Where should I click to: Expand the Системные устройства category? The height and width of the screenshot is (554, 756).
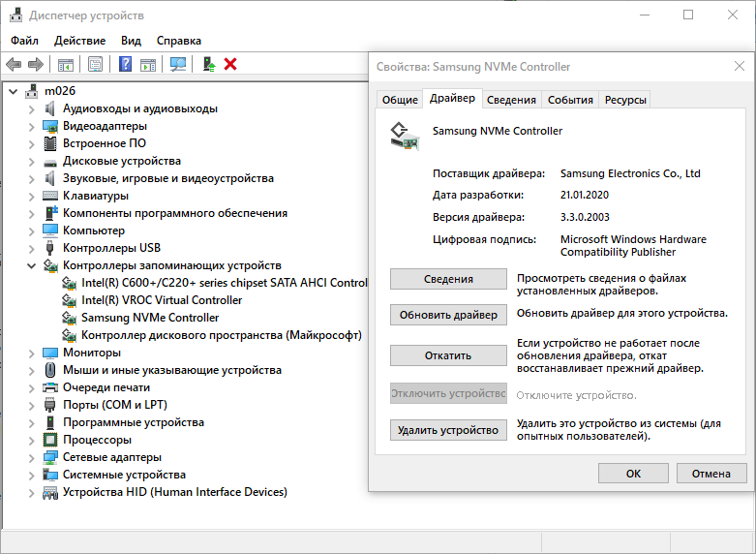tap(31, 475)
